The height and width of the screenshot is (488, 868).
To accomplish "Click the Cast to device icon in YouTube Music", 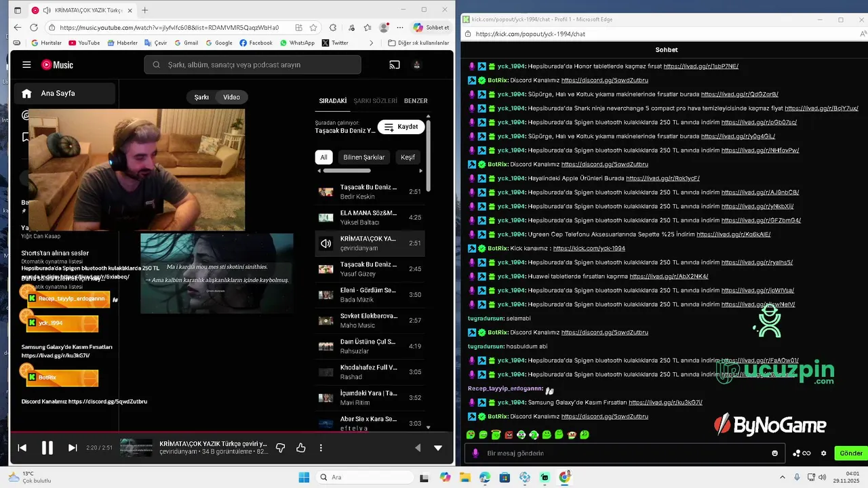I will [x=395, y=65].
